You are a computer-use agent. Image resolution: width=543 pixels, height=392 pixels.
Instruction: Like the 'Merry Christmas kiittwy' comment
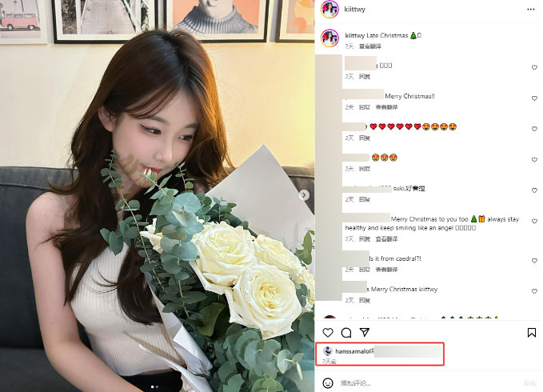[534, 291]
